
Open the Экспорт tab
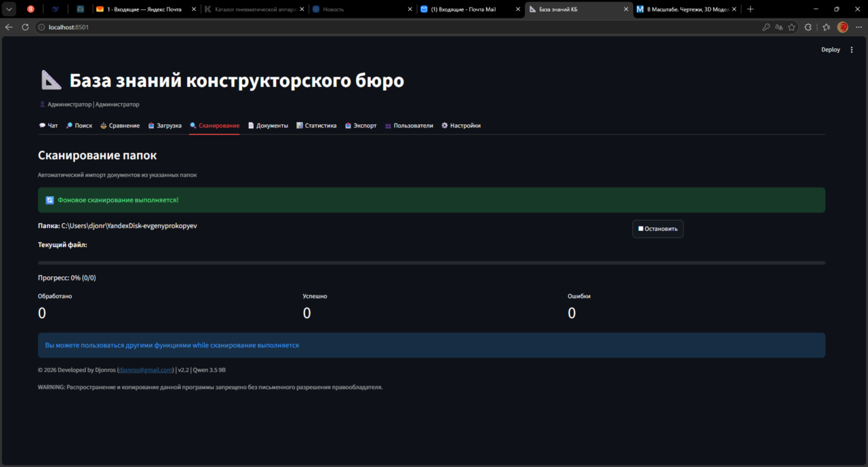point(361,126)
